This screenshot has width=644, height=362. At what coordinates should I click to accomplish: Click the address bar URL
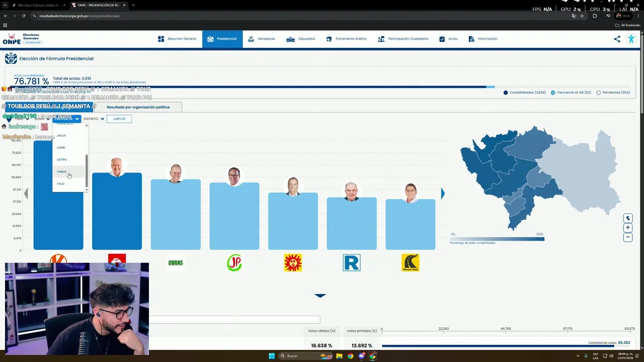click(x=79, y=16)
